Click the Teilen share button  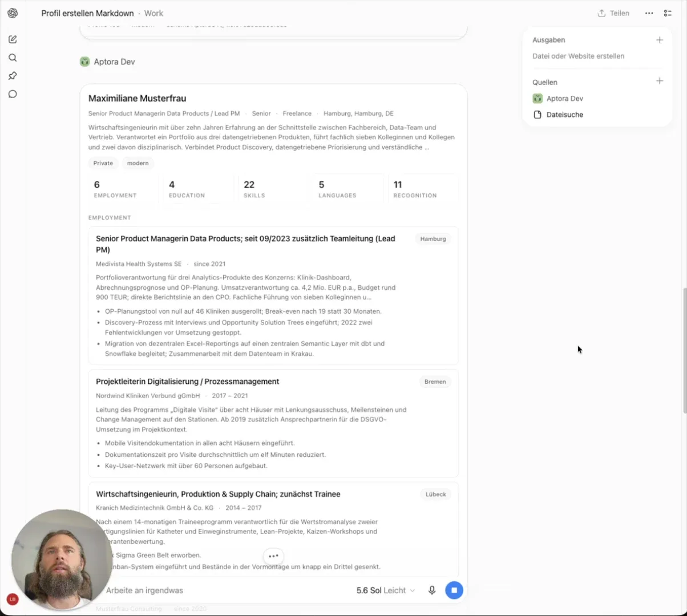613,13
